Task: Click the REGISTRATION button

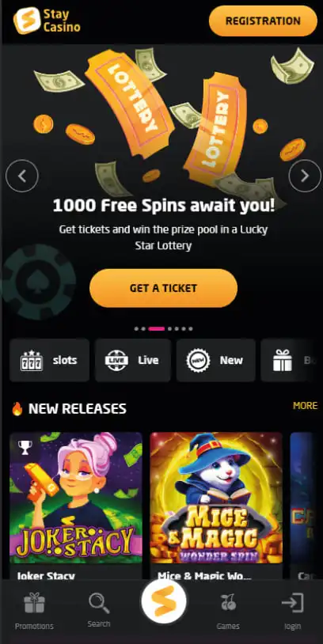Action: [263, 21]
